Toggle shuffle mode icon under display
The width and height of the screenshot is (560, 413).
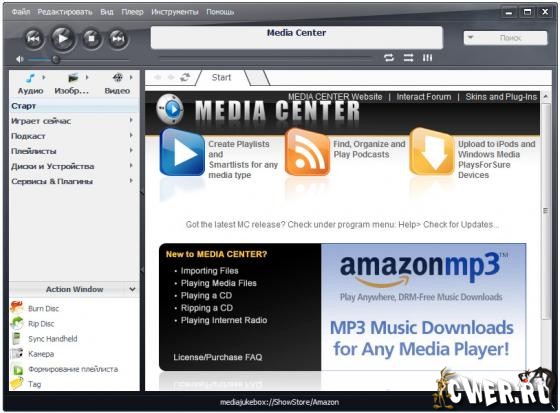pos(408,58)
